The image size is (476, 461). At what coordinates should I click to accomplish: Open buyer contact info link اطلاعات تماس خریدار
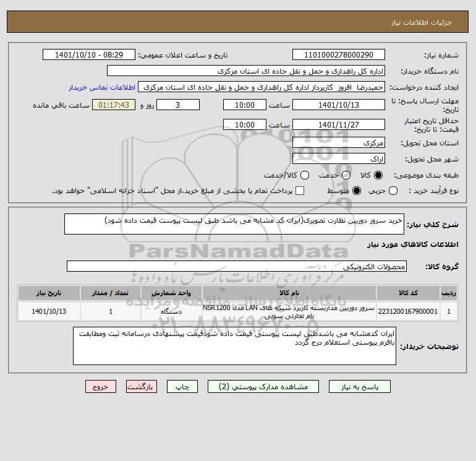tap(102, 87)
